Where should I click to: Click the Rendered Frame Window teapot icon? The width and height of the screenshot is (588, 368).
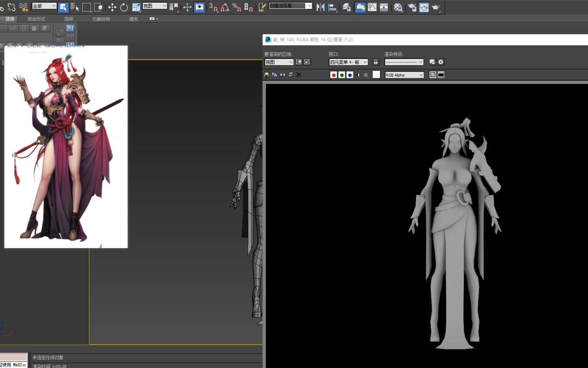click(424, 7)
